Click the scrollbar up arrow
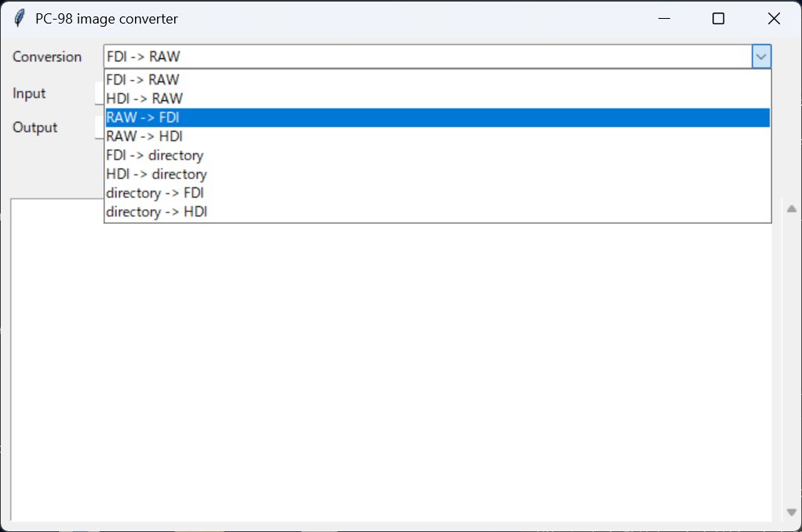The width and height of the screenshot is (802, 532). [792, 209]
